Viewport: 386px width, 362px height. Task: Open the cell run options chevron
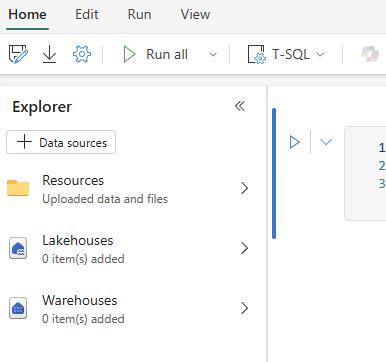326,142
